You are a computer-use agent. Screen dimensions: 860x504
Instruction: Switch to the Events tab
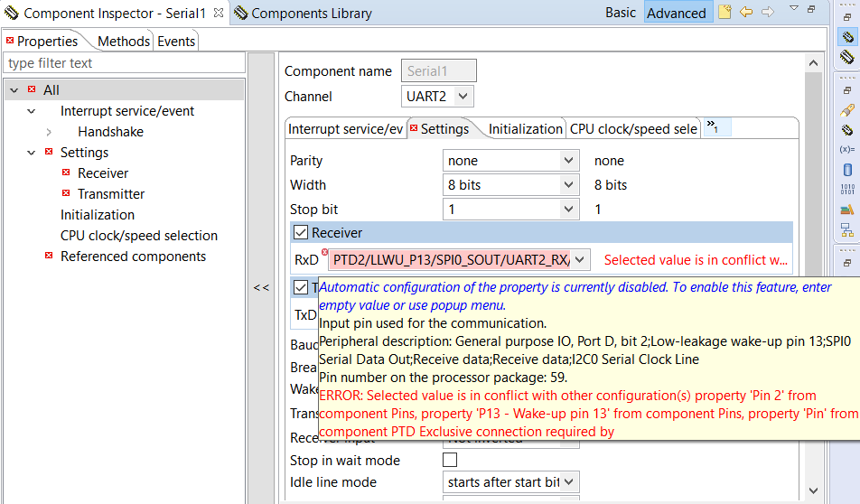(x=176, y=42)
